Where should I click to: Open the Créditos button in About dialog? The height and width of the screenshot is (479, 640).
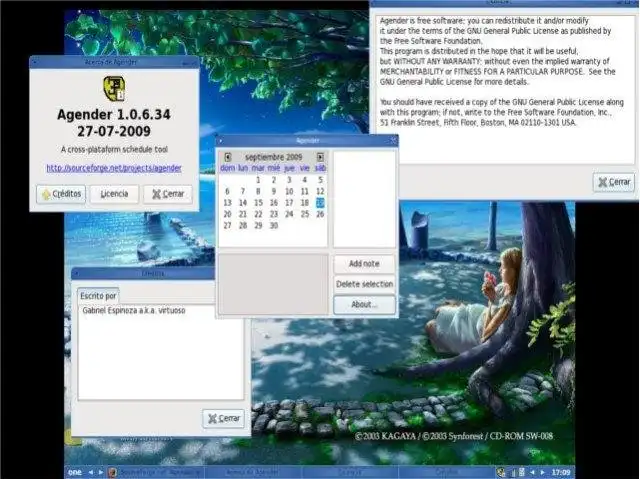[x=61, y=194]
